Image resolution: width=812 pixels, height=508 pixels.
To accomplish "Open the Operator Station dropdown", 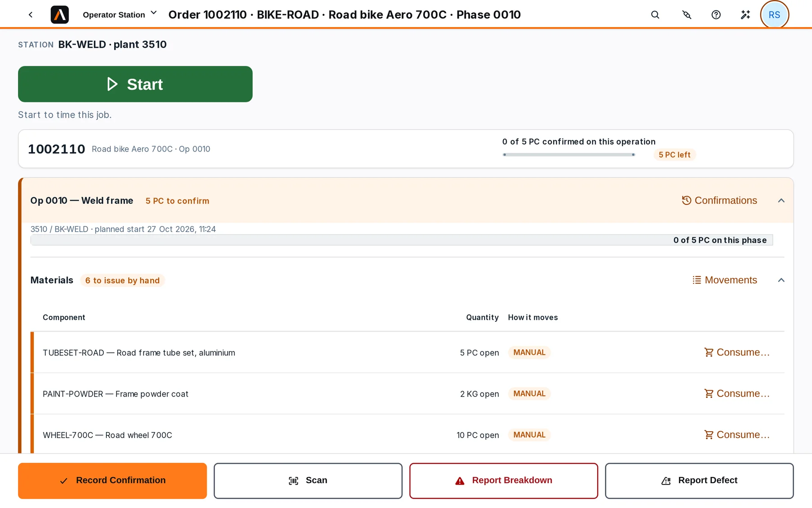I will (x=120, y=14).
